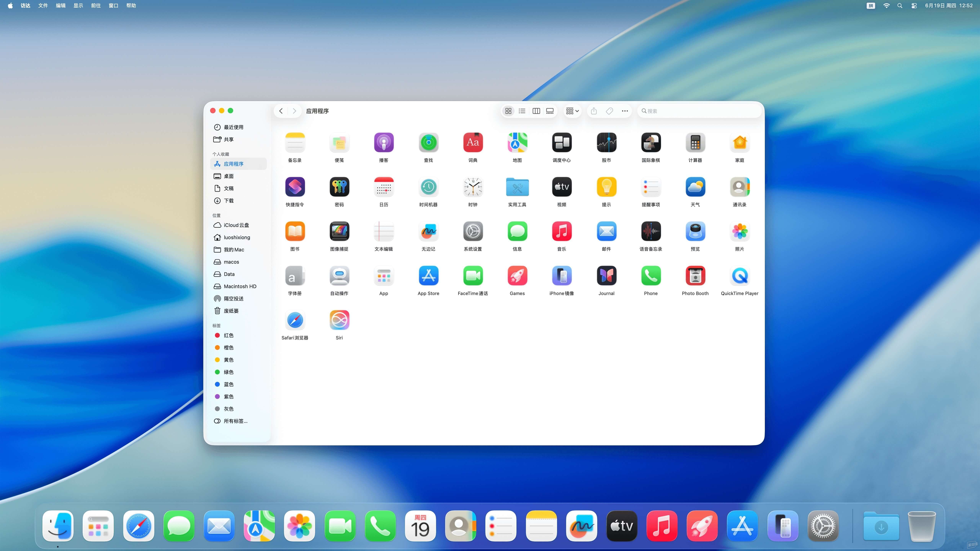The height and width of the screenshot is (551, 980).
Task: Open the 文件 menu in menu bar
Action: click(x=43, y=5)
